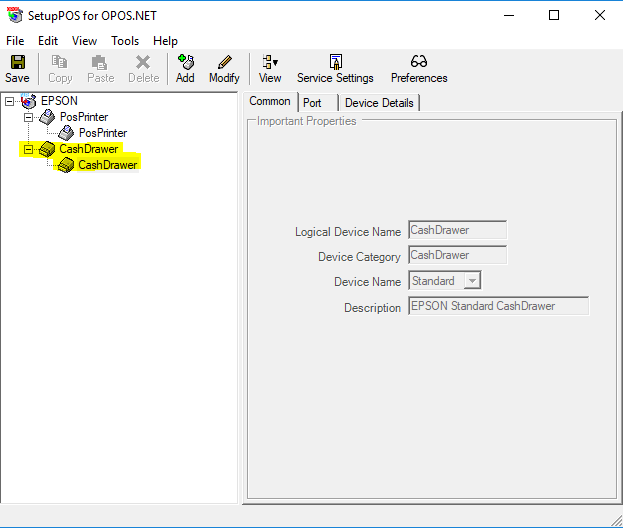Select the EPSON label in tree
This screenshot has width=623, height=528.
pos(59,101)
